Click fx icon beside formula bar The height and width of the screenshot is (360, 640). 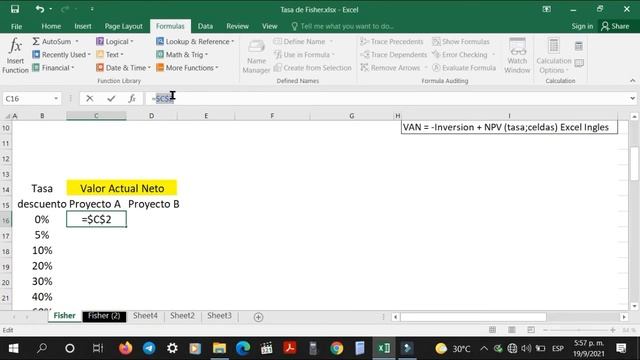click(x=132, y=98)
